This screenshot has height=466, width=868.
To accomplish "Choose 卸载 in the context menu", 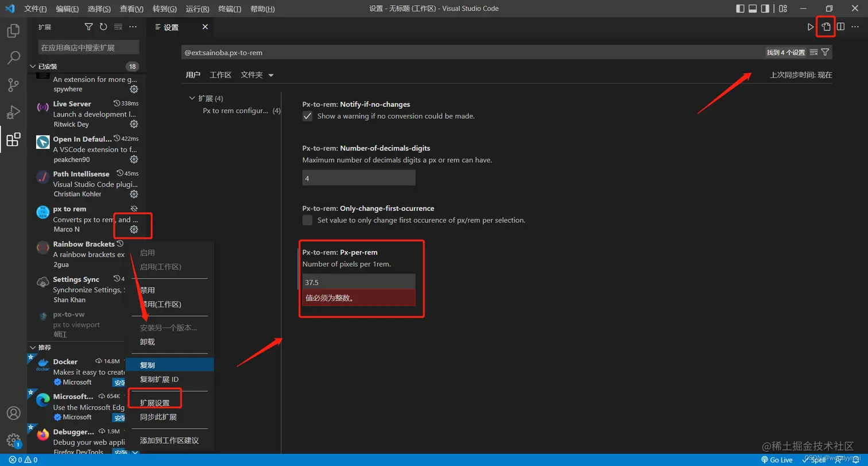I will 169,341.
